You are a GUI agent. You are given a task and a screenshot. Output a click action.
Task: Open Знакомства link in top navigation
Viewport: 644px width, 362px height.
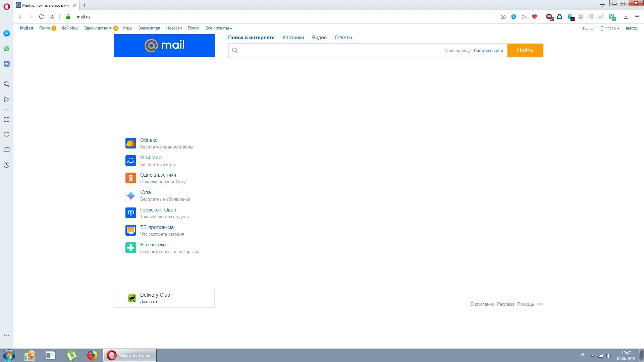149,28
